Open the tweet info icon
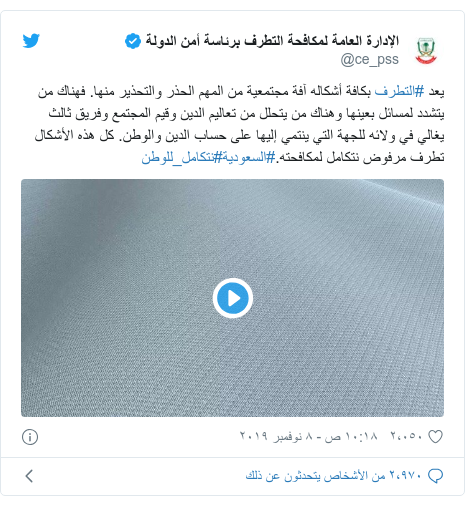The width and height of the screenshot is (465, 505). (x=30, y=437)
